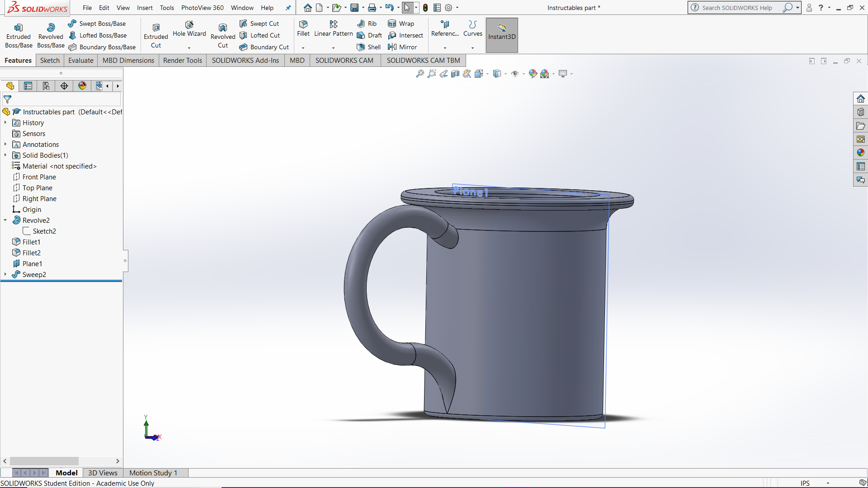Open the Insert menu

click(145, 8)
